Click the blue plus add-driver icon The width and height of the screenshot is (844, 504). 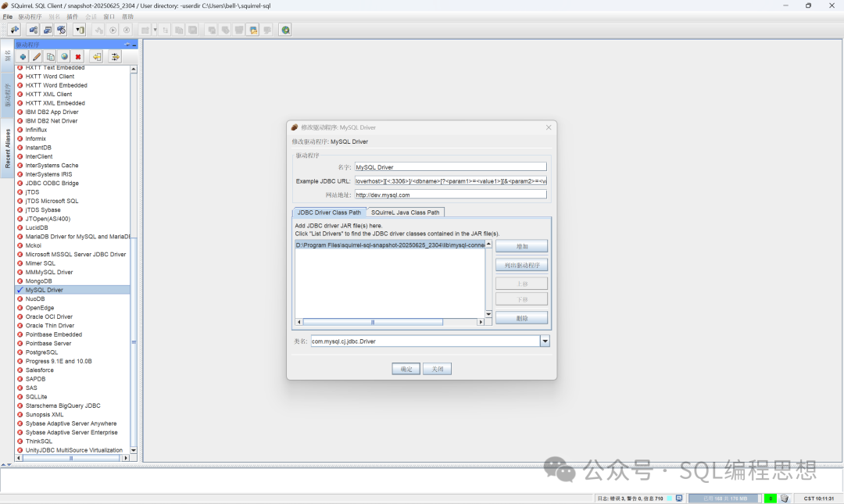pos(23,57)
